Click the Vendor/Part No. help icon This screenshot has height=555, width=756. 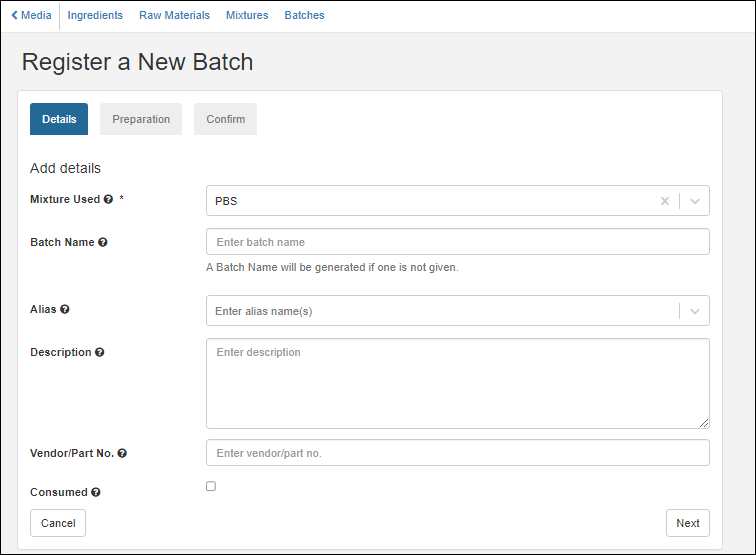point(122,453)
